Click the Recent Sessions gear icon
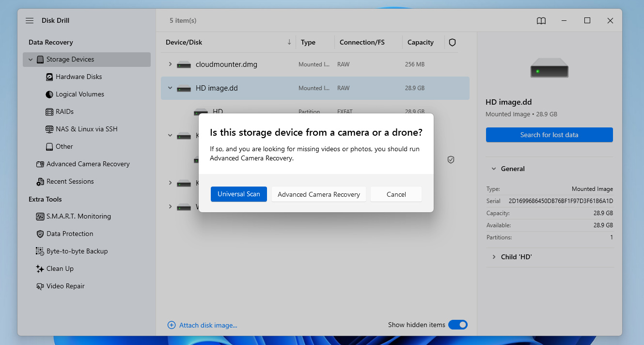 click(40, 182)
